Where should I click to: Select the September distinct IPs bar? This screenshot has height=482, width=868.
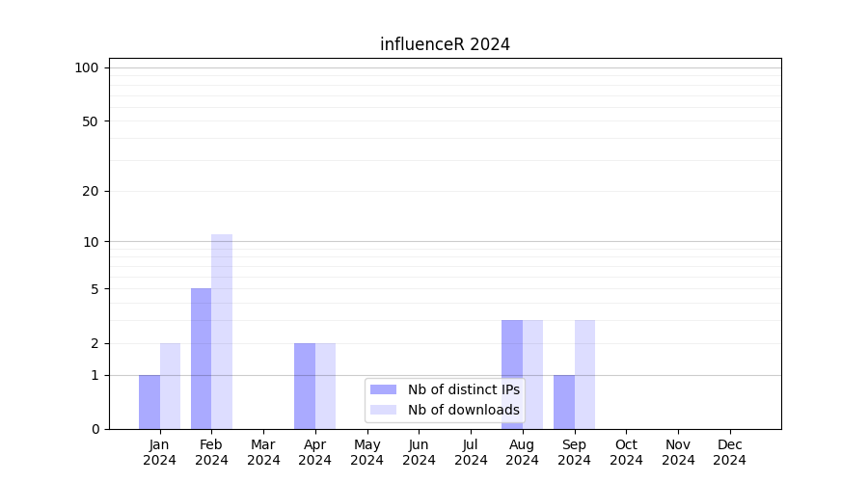click(x=563, y=402)
